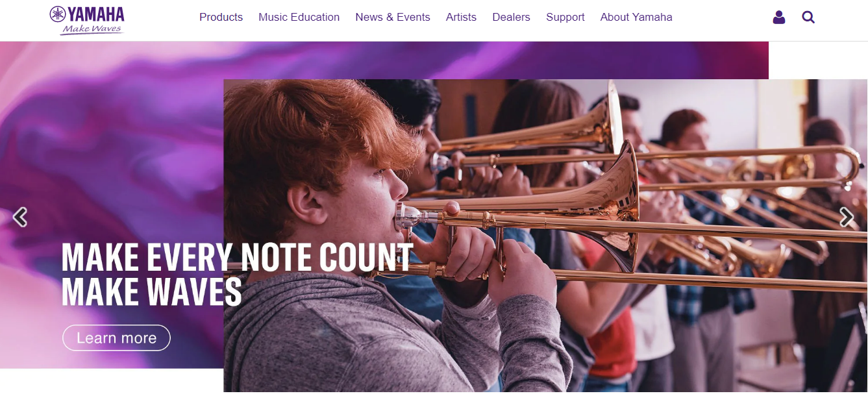Go to previous slide with left chevron
The width and height of the screenshot is (868, 398).
click(20, 217)
